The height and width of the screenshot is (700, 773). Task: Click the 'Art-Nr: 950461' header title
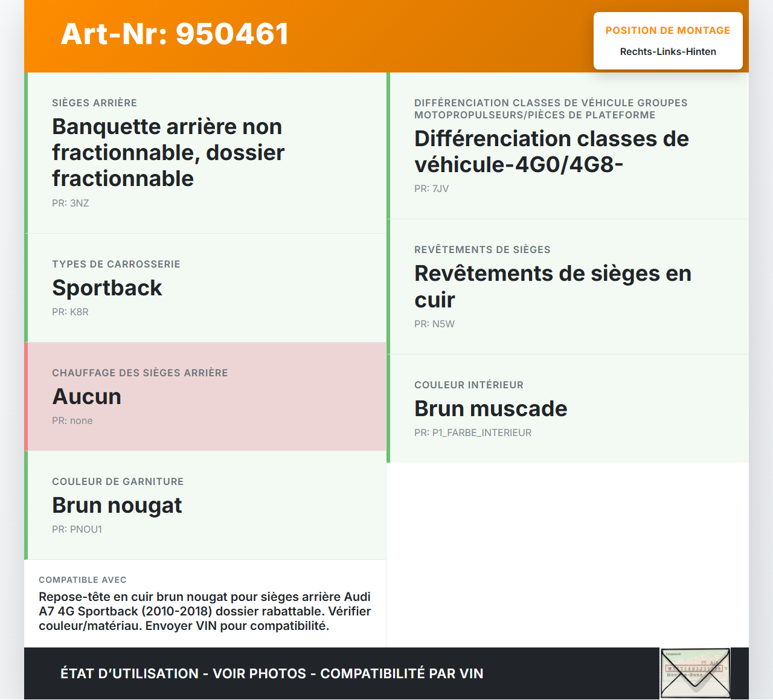click(x=175, y=34)
